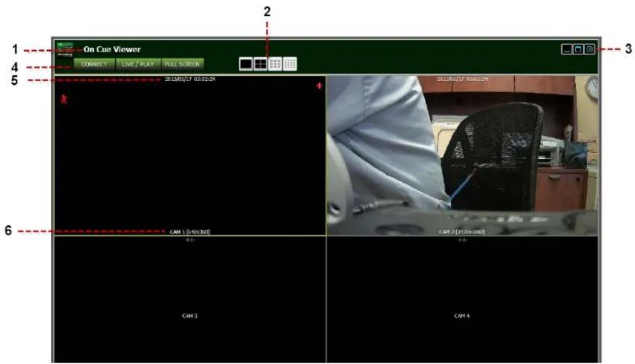Select the CAM 1 video pane
Image resolution: width=635 pixels, height=364 pixels.
(x=190, y=155)
